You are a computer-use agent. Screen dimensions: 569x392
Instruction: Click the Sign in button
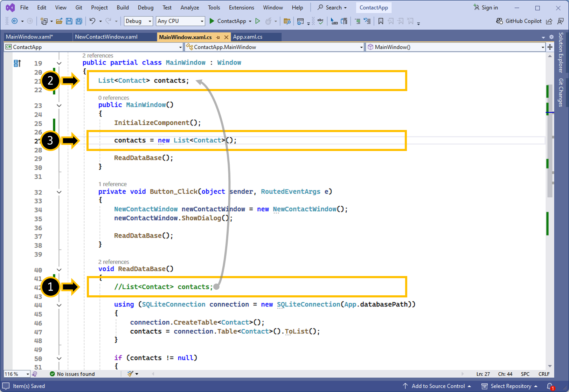tap(486, 7)
